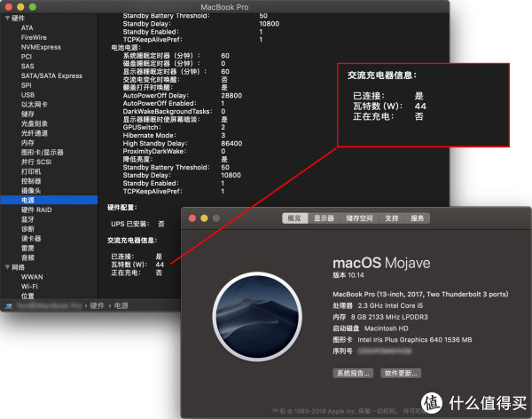Open SATA/SATA Express sidebar item

pyautogui.click(x=51, y=75)
